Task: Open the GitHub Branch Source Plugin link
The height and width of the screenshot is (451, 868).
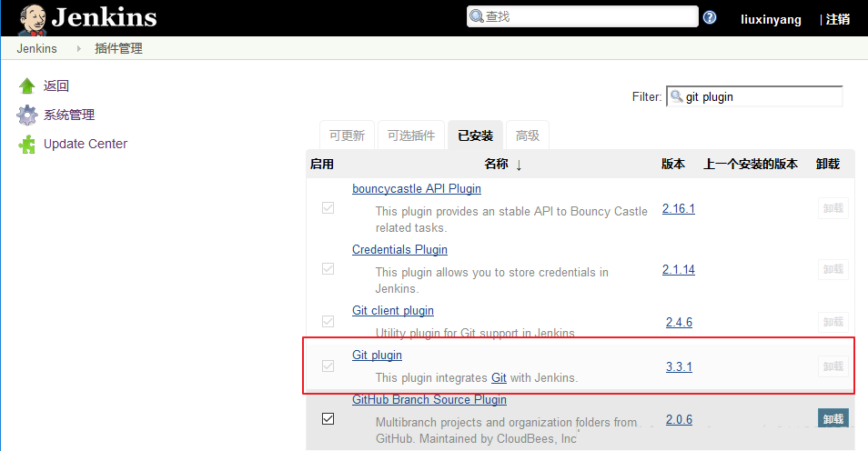Action: 429,399
